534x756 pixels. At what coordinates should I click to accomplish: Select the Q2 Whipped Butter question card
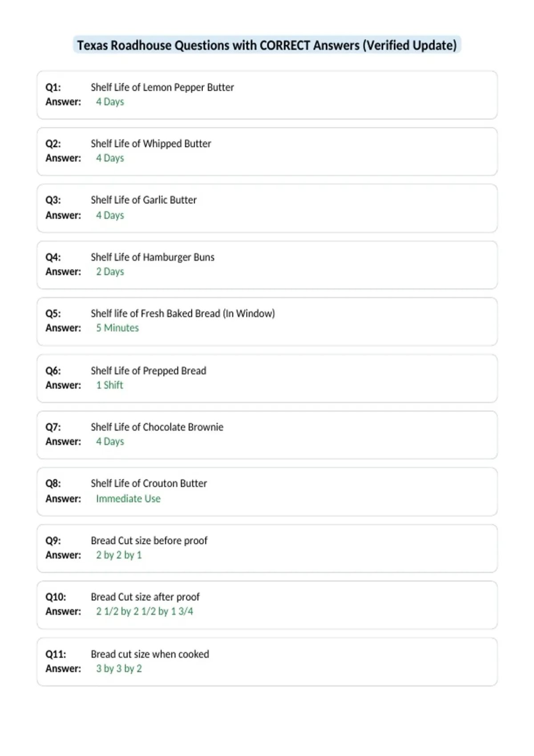(267, 152)
